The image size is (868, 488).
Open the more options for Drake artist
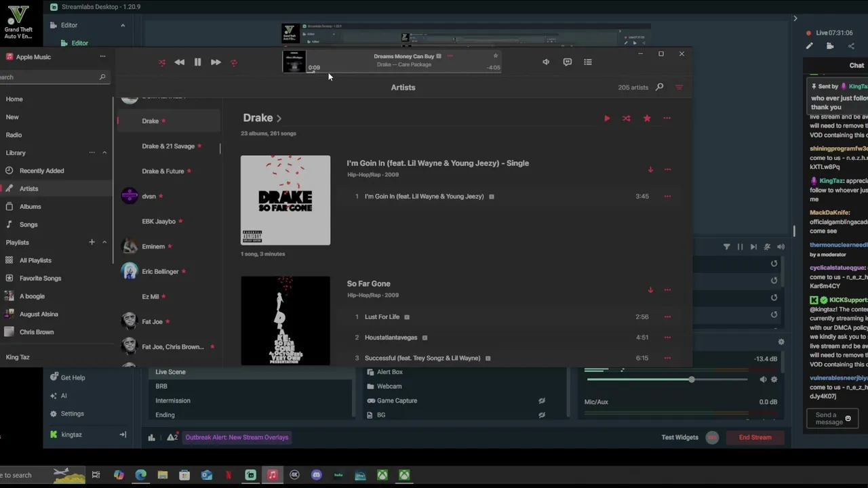(667, 119)
